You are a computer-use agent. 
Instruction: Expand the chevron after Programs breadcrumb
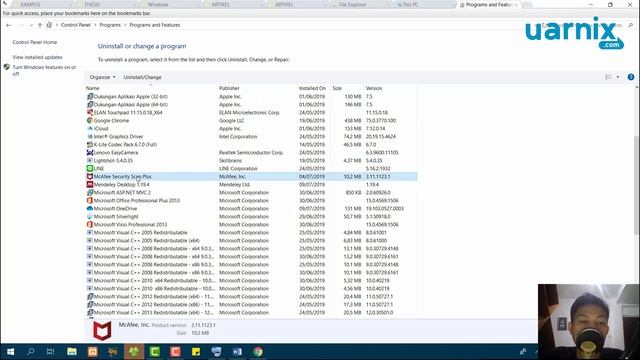(x=125, y=25)
